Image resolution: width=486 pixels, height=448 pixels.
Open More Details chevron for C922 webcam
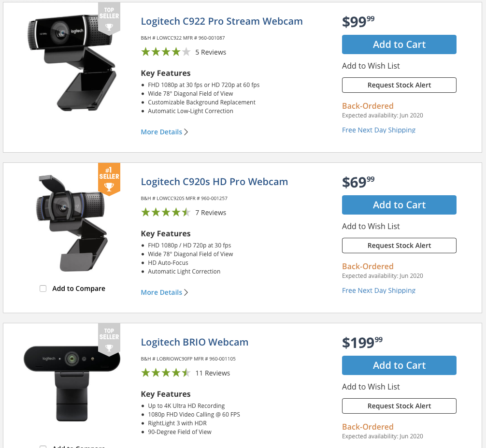pos(186,132)
